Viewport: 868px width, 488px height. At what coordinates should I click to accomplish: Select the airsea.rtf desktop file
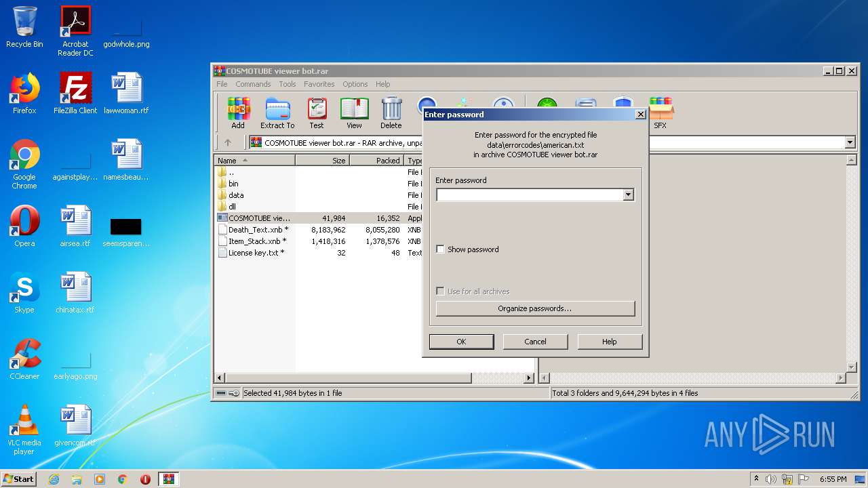[75, 226]
